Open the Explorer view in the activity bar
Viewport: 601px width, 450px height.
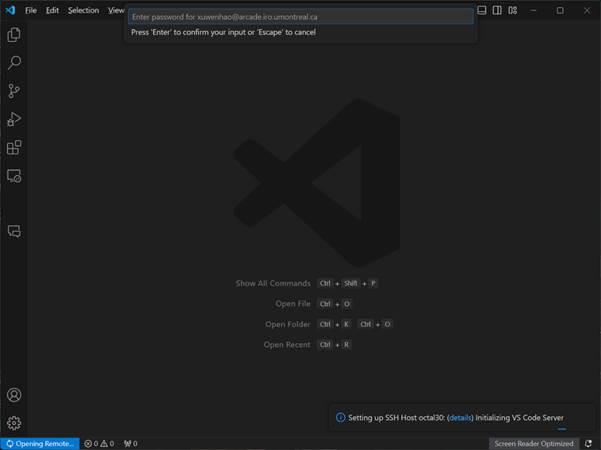pyautogui.click(x=14, y=34)
